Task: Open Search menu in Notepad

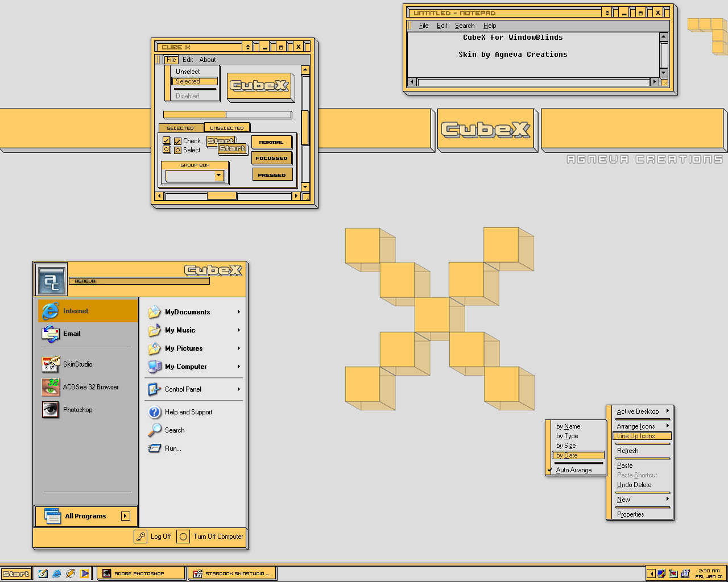Action: tap(465, 26)
